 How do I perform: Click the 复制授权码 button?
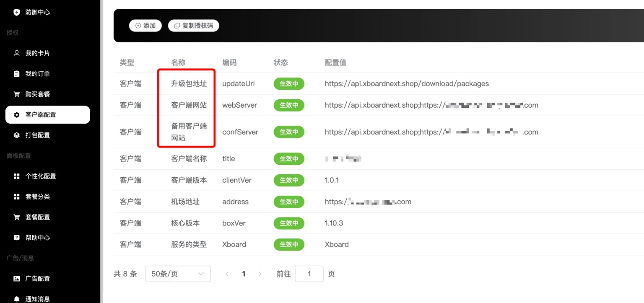pos(194,26)
